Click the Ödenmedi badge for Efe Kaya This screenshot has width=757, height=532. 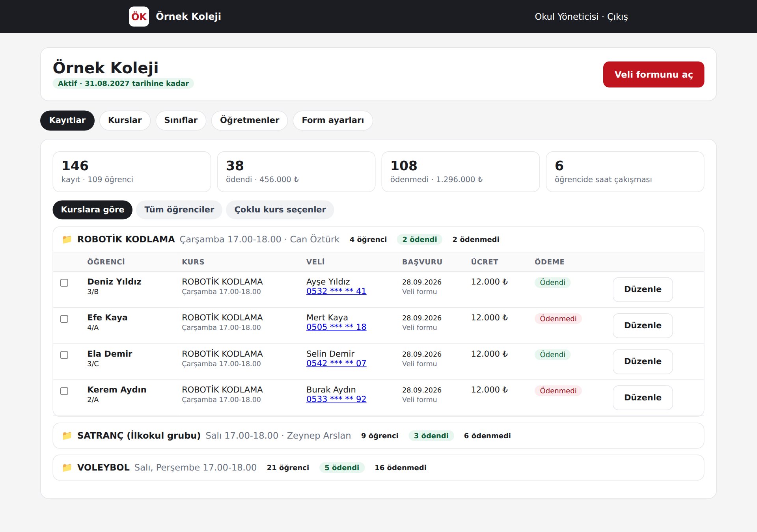558,318
